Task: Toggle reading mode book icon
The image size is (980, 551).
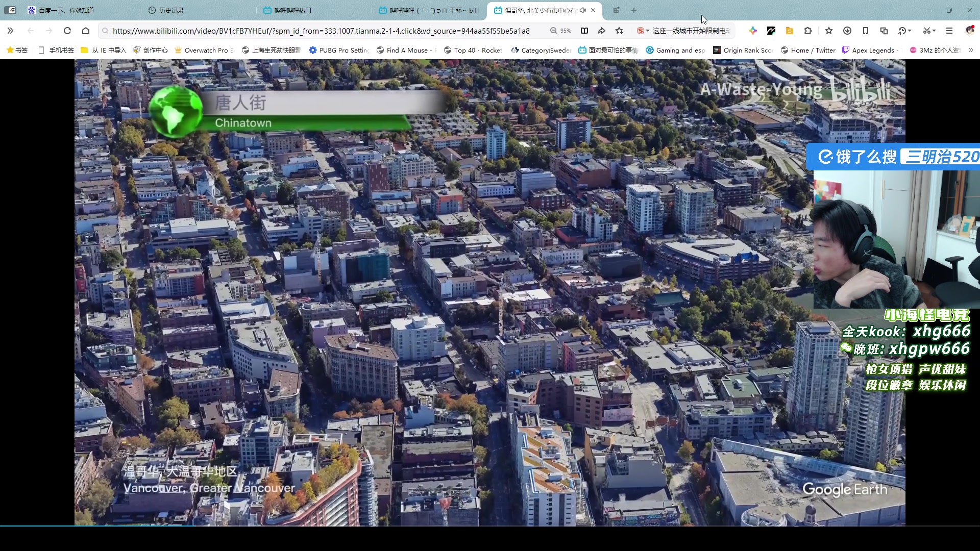Action: (x=584, y=31)
